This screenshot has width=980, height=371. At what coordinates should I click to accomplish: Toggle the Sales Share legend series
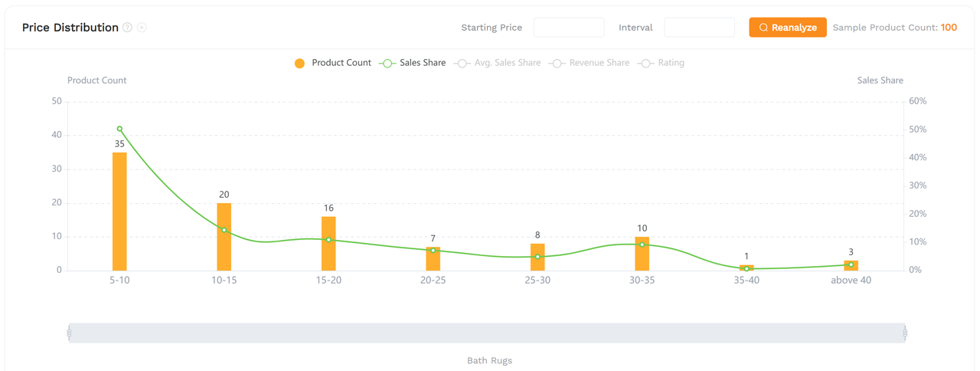click(x=413, y=63)
